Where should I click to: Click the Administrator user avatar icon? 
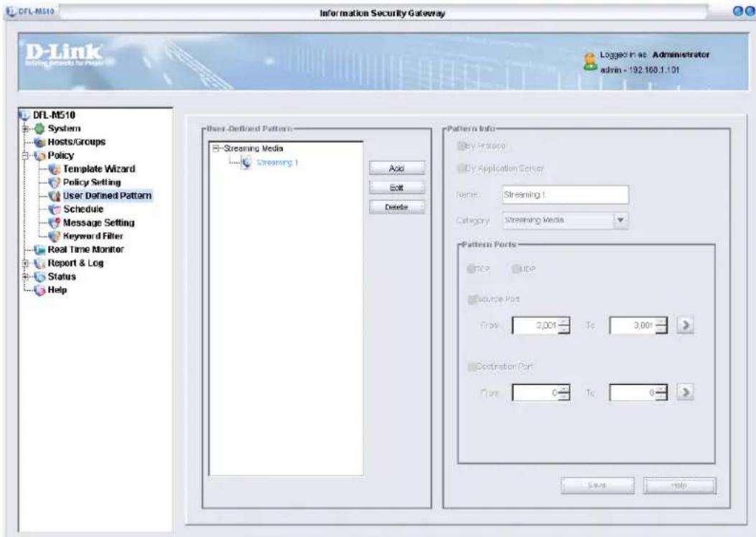pyautogui.click(x=590, y=62)
